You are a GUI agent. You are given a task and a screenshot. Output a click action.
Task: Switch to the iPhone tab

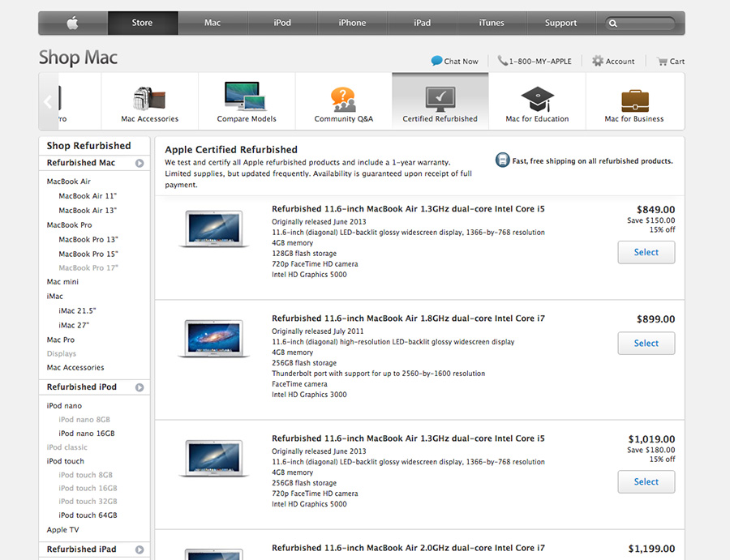[353, 23]
